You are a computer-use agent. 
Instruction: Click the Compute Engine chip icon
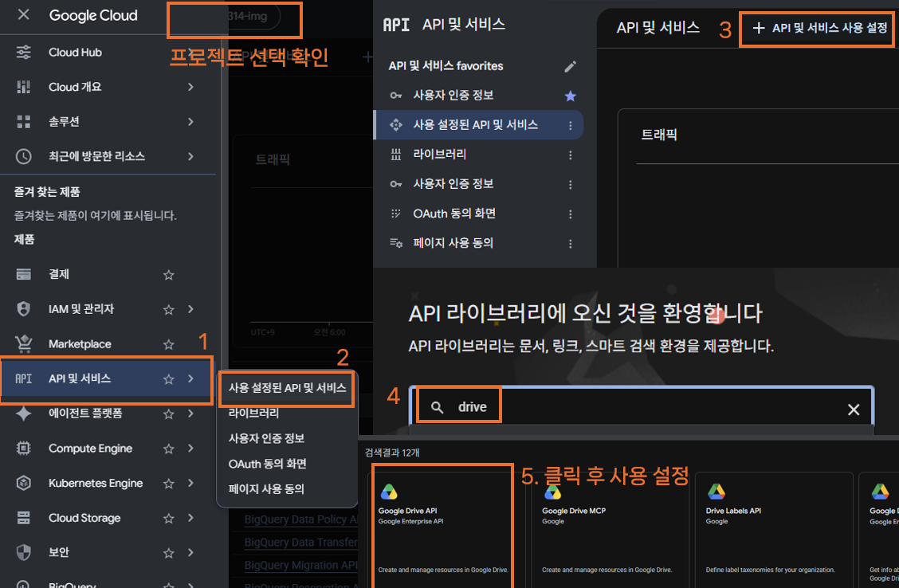point(23,448)
